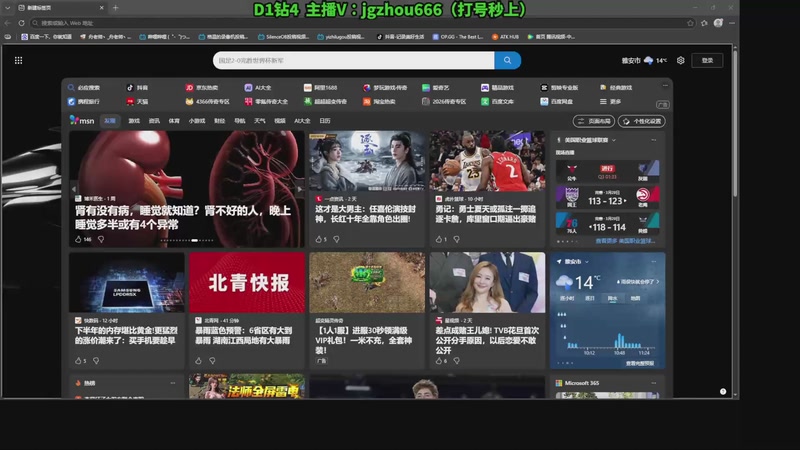Open the 百度一下 bookmark

pyautogui.click(x=46, y=37)
